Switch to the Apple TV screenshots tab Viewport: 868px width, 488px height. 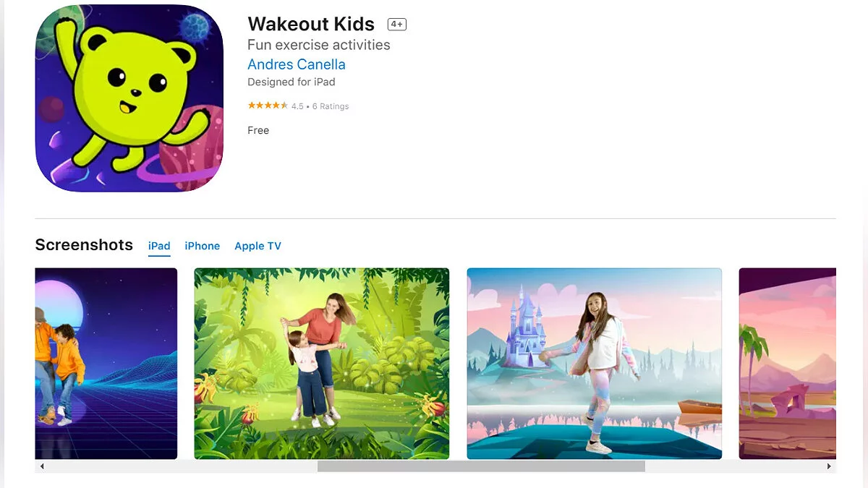[x=258, y=246]
